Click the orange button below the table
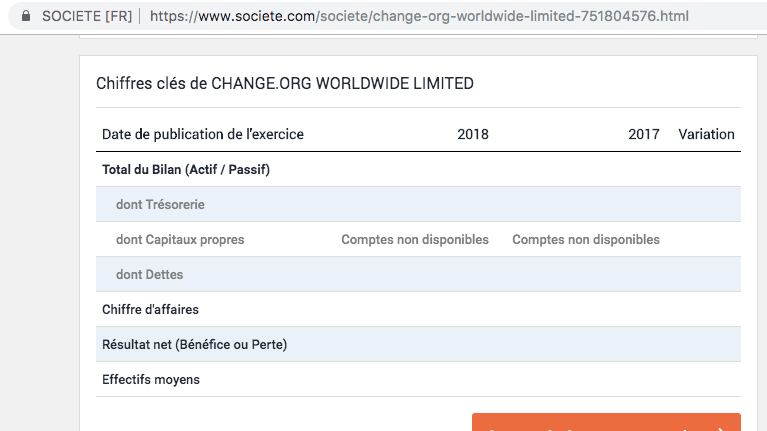Image resolution: width=767 pixels, height=431 pixels. (x=606, y=424)
